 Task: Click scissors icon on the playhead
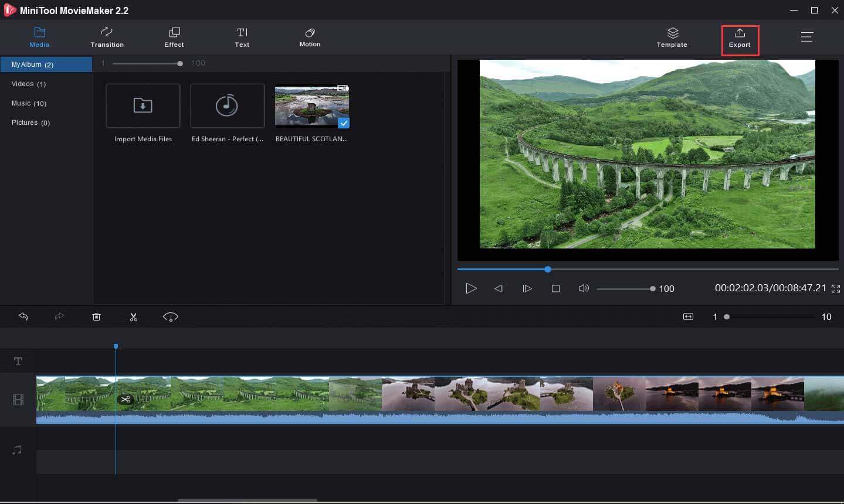click(x=125, y=399)
